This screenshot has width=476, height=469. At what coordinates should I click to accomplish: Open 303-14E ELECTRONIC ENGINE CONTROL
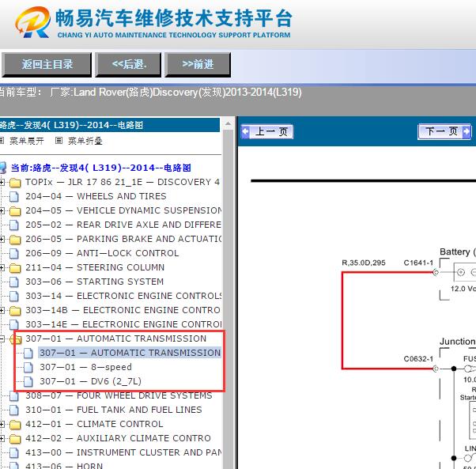pyautogui.click(x=123, y=324)
